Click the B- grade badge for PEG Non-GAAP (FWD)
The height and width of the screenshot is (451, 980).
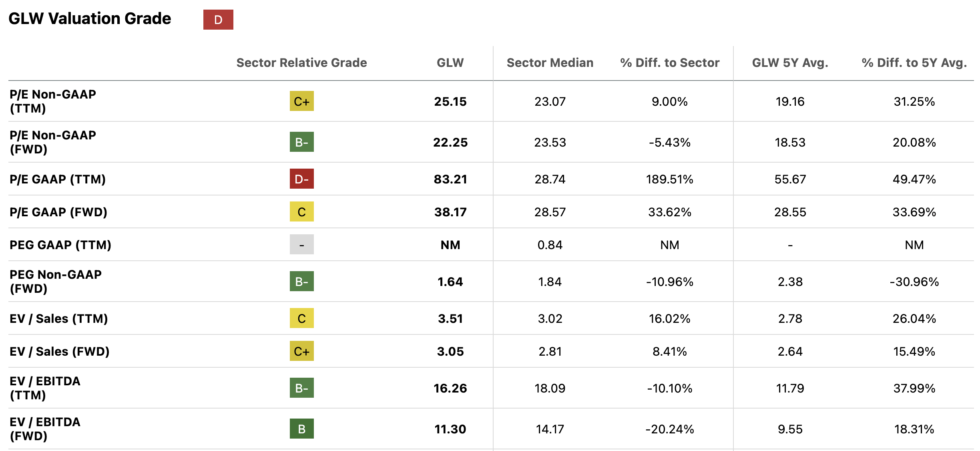click(x=301, y=282)
